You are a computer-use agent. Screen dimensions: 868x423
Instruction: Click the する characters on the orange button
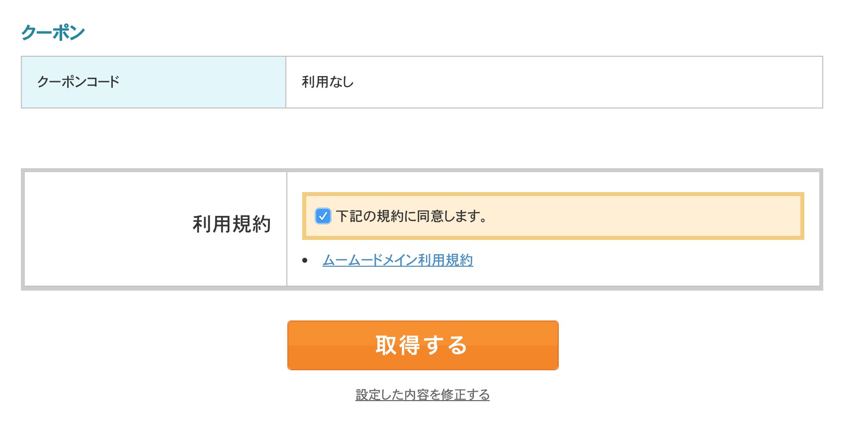click(445, 345)
